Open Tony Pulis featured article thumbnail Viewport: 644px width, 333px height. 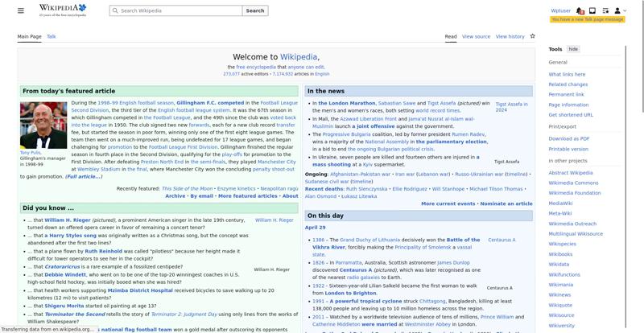point(43,125)
